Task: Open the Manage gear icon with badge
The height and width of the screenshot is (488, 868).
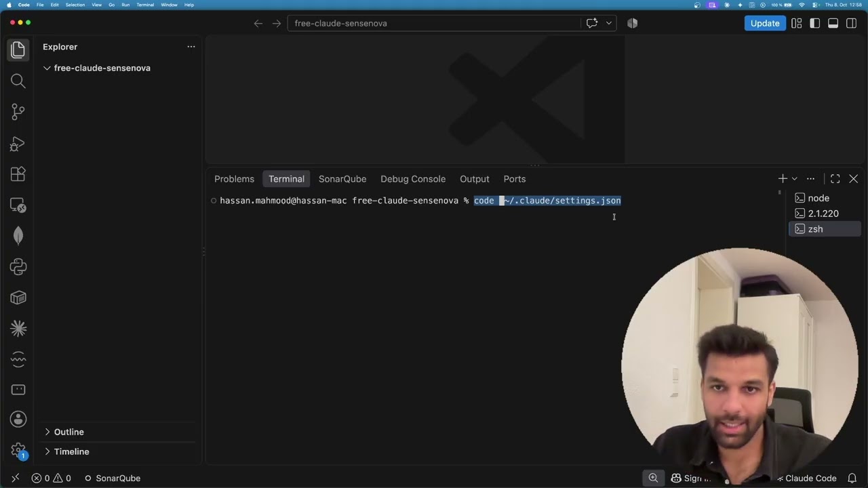Action: [18, 450]
